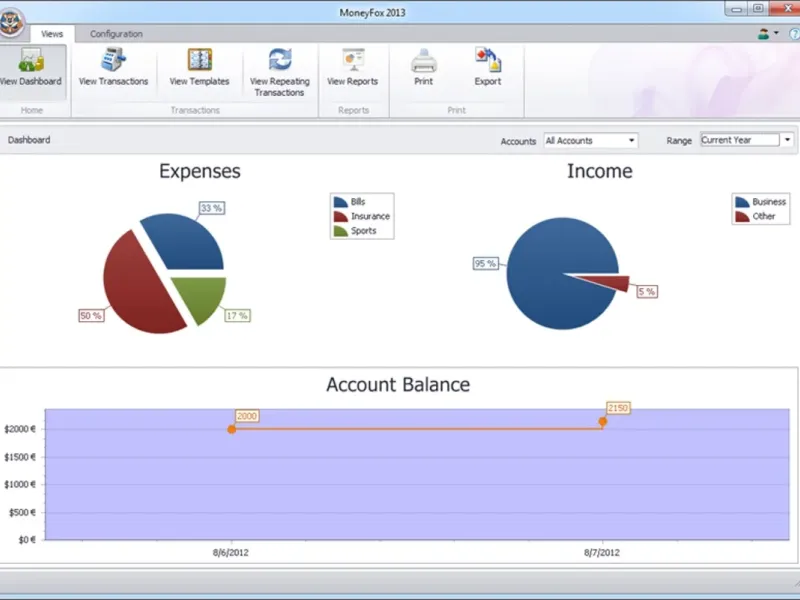Click the Reports ribbon group label
The width and height of the screenshot is (800, 600).
(x=353, y=110)
